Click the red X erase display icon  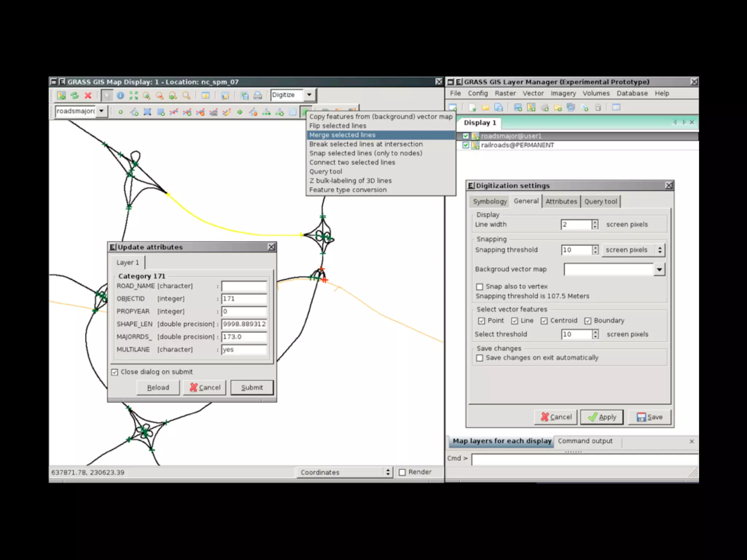(x=88, y=96)
